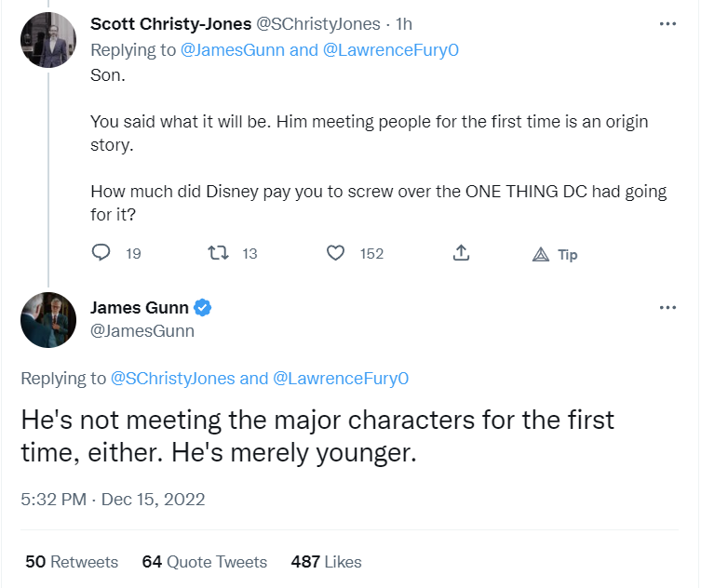View the 64 Quote Tweets
Image resolution: width=701 pixels, height=588 pixels.
204,562
